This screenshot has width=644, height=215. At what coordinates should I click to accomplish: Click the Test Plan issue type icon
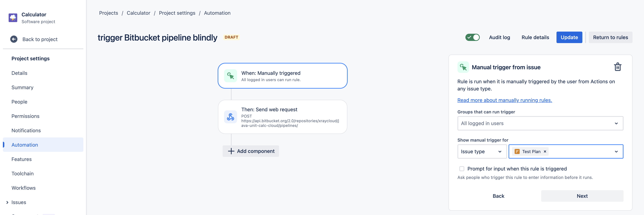point(517,152)
